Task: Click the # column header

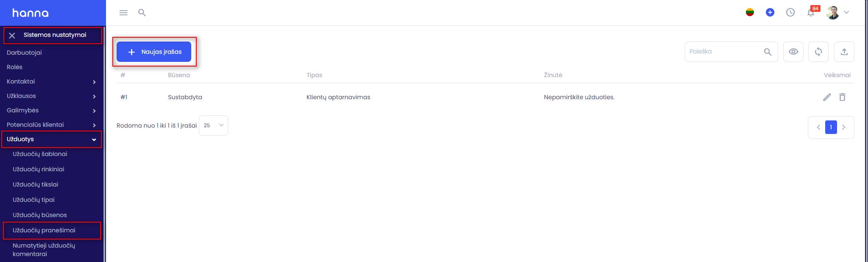Action: (123, 75)
